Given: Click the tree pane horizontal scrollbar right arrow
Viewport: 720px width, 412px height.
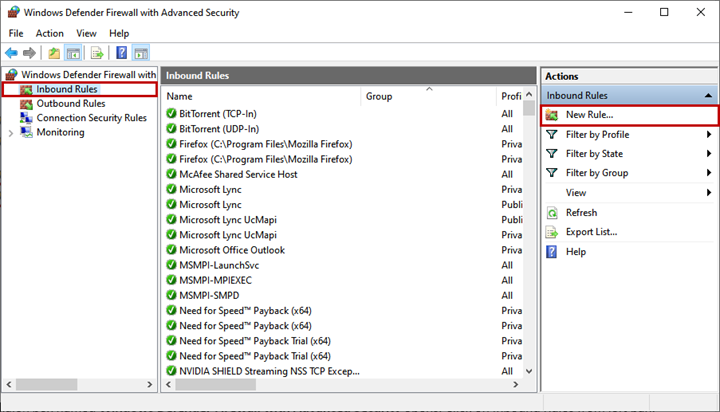Looking at the screenshot, I should point(150,384).
